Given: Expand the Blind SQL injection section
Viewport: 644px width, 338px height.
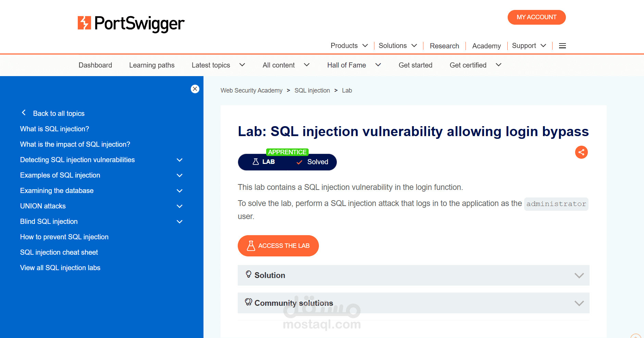Looking at the screenshot, I should 179,221.
